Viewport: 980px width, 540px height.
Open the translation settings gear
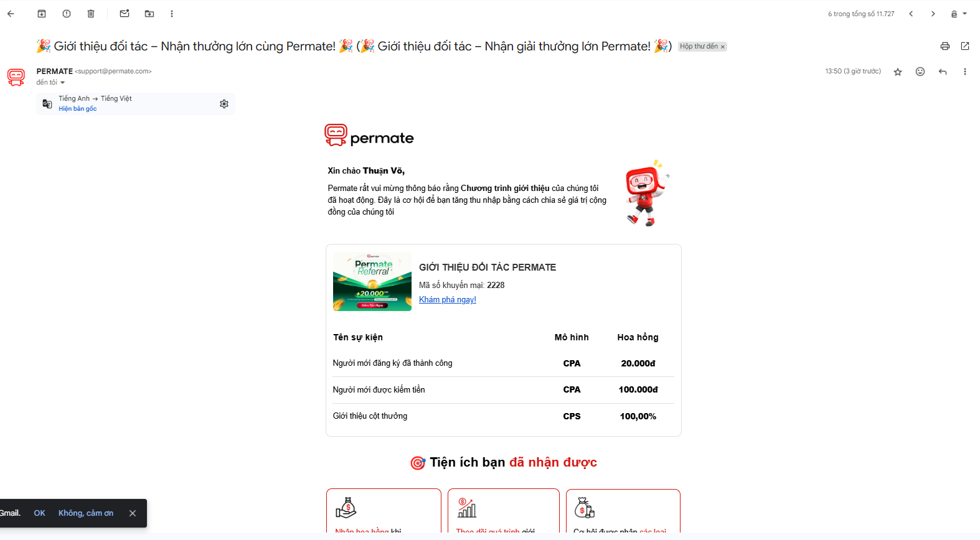[224, 104]
